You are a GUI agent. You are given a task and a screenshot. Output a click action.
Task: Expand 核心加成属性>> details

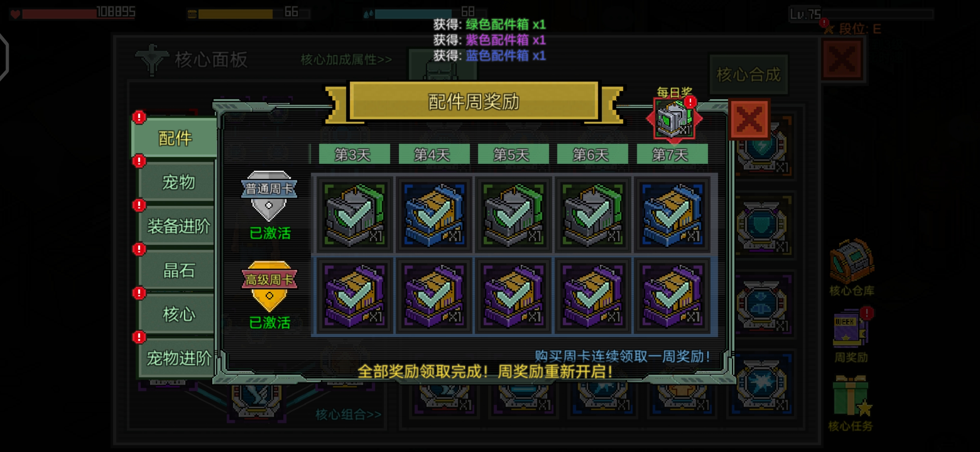346,60
